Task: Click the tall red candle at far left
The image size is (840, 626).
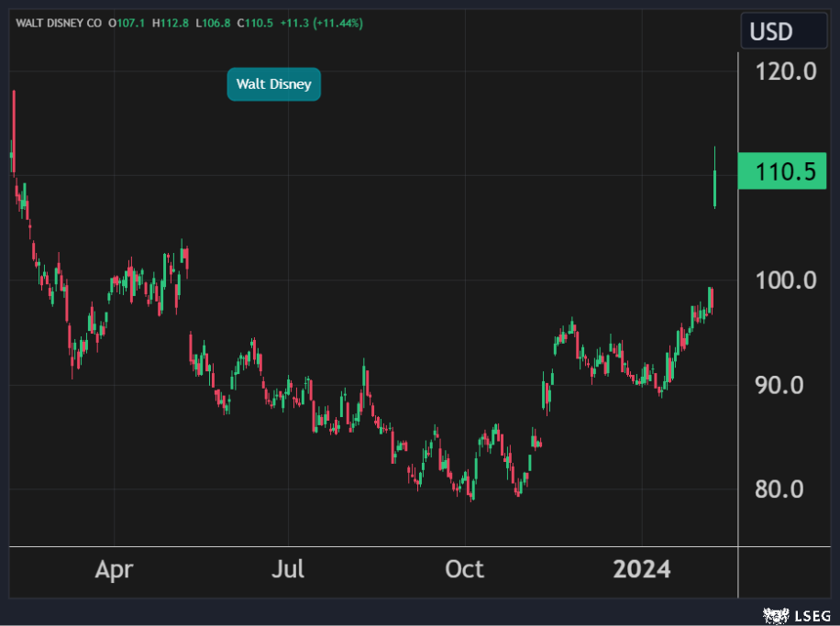Action: point(14,133)
